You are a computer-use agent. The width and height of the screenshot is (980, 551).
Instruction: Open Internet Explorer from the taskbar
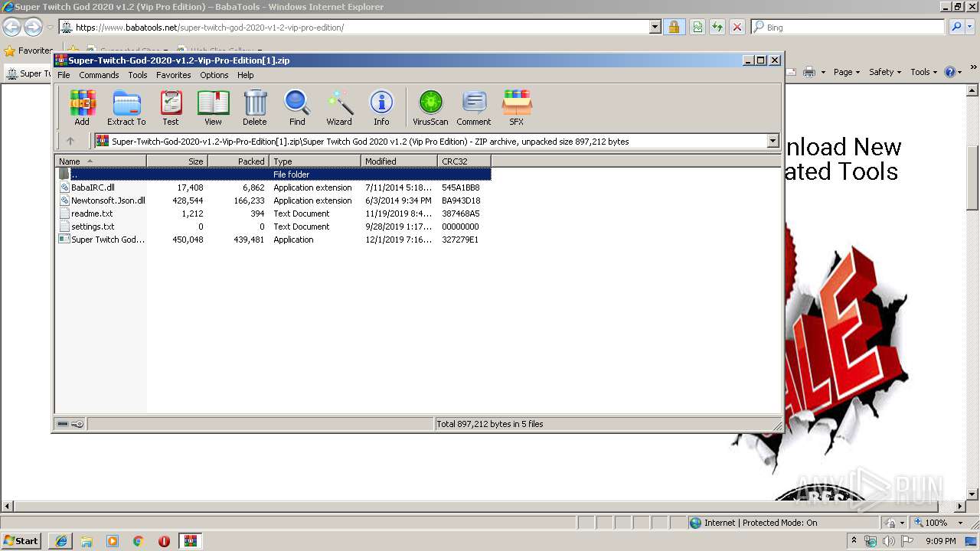click(60, 541)
